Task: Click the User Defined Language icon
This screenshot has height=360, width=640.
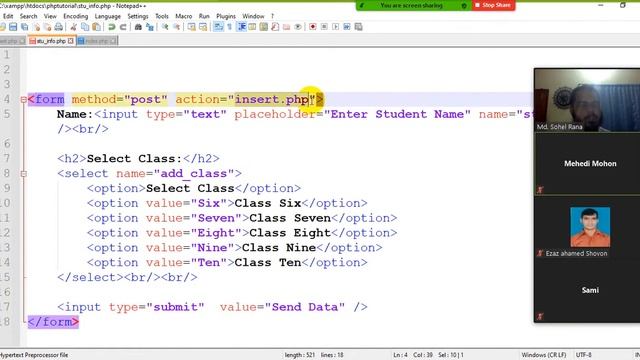Action: [x=252, y=27]
